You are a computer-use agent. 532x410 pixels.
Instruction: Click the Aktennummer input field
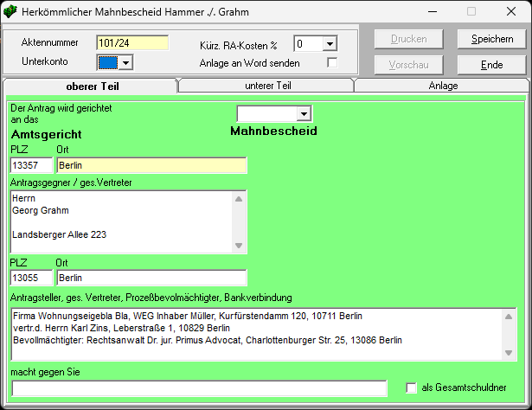[131, 42]
